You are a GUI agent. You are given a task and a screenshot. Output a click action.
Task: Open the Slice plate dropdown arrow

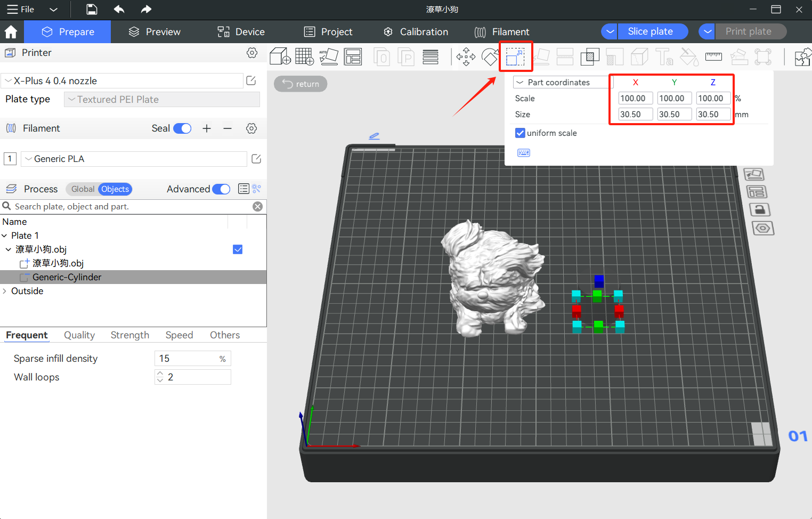(x=610, y=31)
